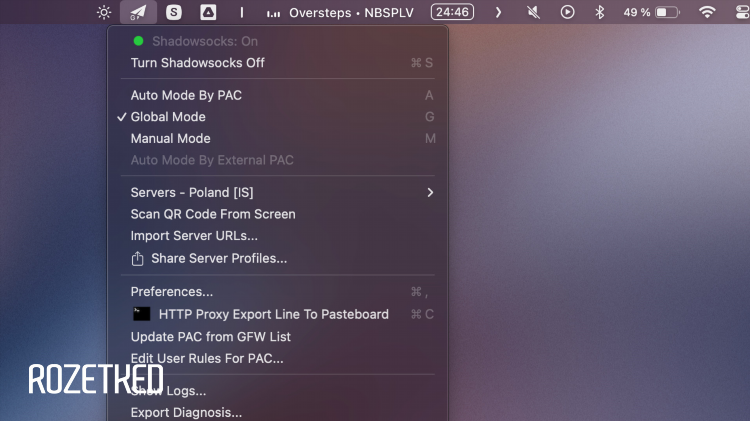Choose Scan QR Code From Screen
The width and height of the screenshot is (750, 421).
pos(278,214)
